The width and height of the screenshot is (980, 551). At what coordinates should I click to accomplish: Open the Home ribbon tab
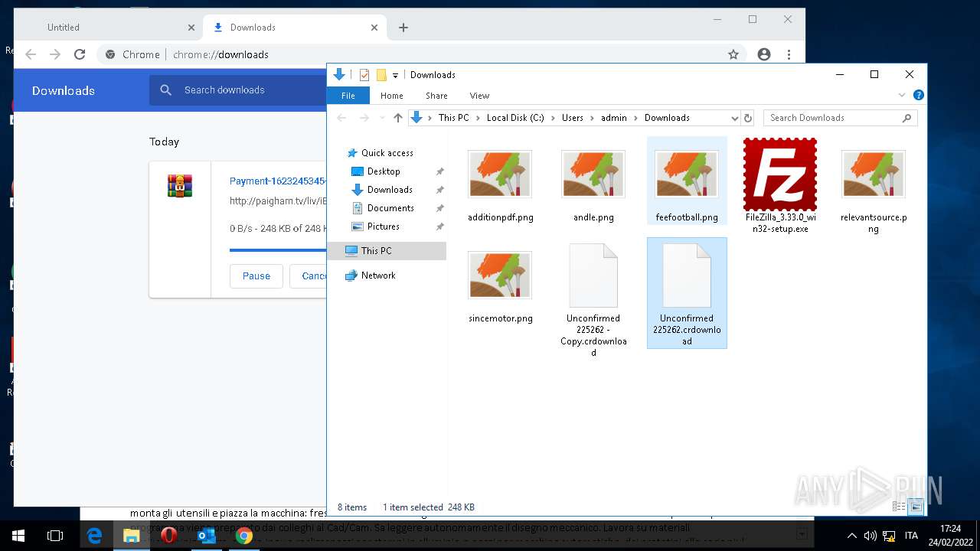(x=392, y=96)
